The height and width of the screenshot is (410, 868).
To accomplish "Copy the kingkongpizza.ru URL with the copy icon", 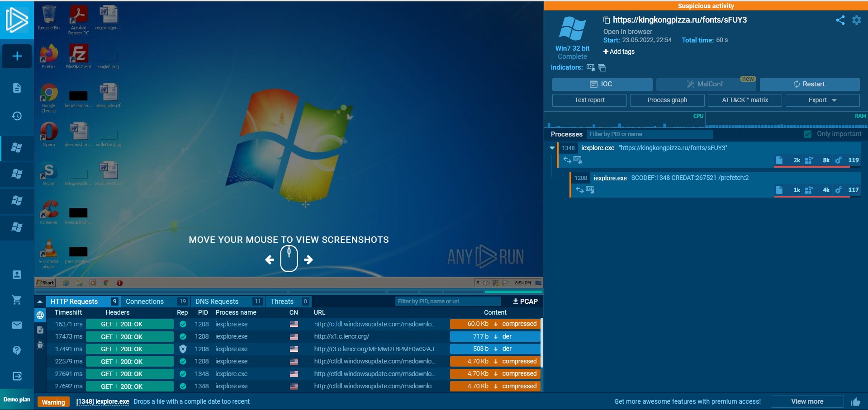I will point(607,20).
